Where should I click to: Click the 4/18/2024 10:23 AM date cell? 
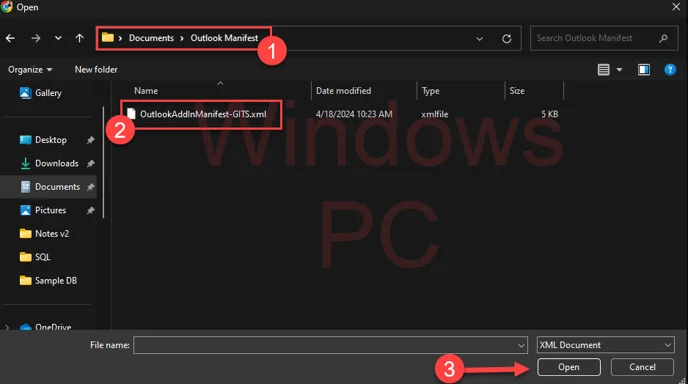tap(354, 114)
